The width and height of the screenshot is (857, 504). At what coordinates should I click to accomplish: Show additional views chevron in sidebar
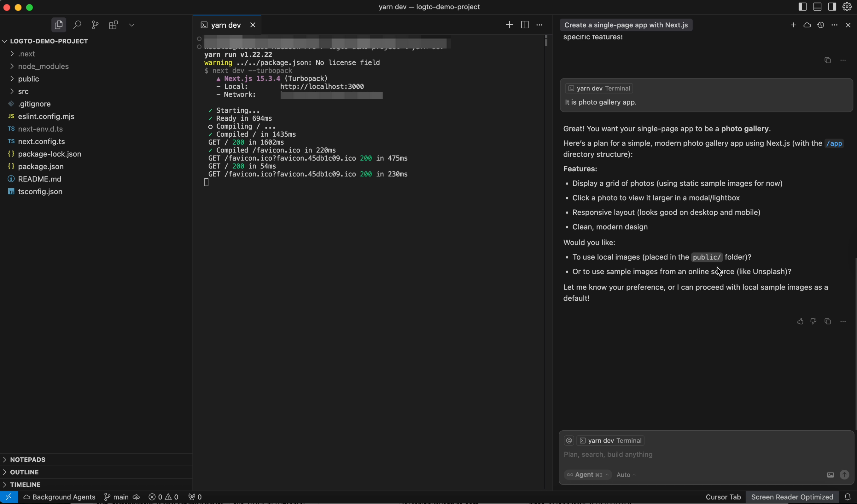click(131, 25)
